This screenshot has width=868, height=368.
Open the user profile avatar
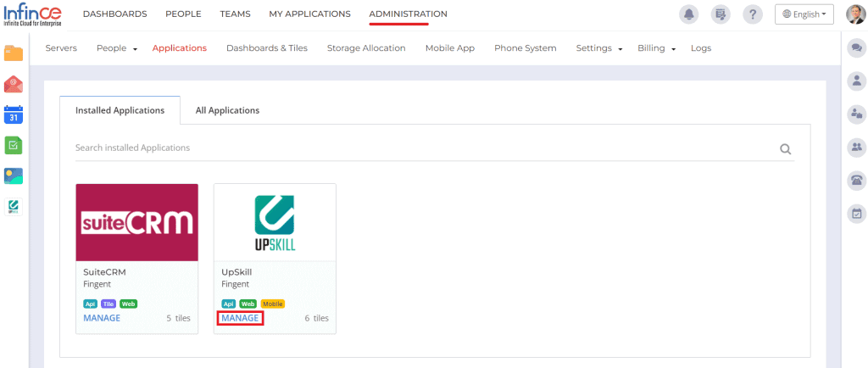[x=856, y=14]
